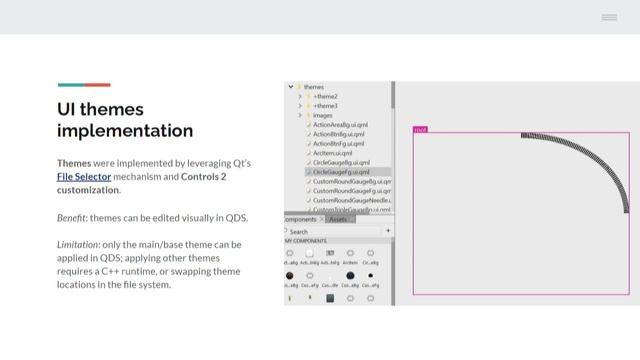Open the File Selector hyperlink
Screen dimensions: 640x360
[84, 177]
